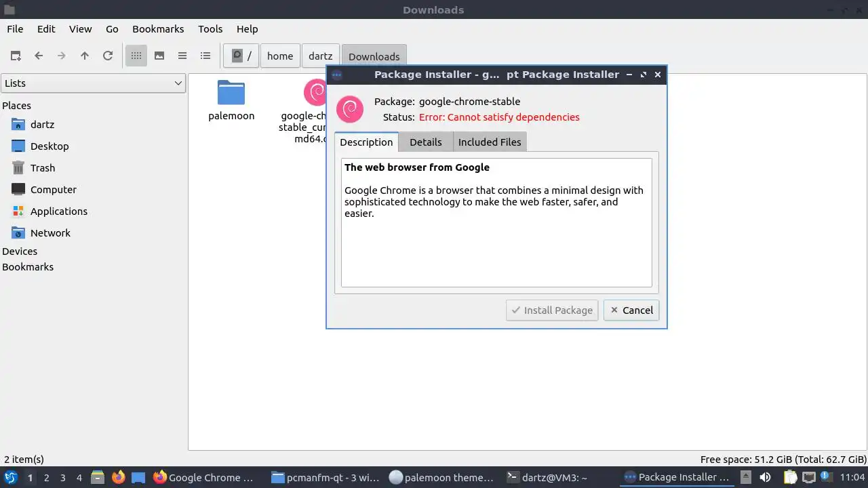Switch to Included Files tab

(x=490, y=142)
